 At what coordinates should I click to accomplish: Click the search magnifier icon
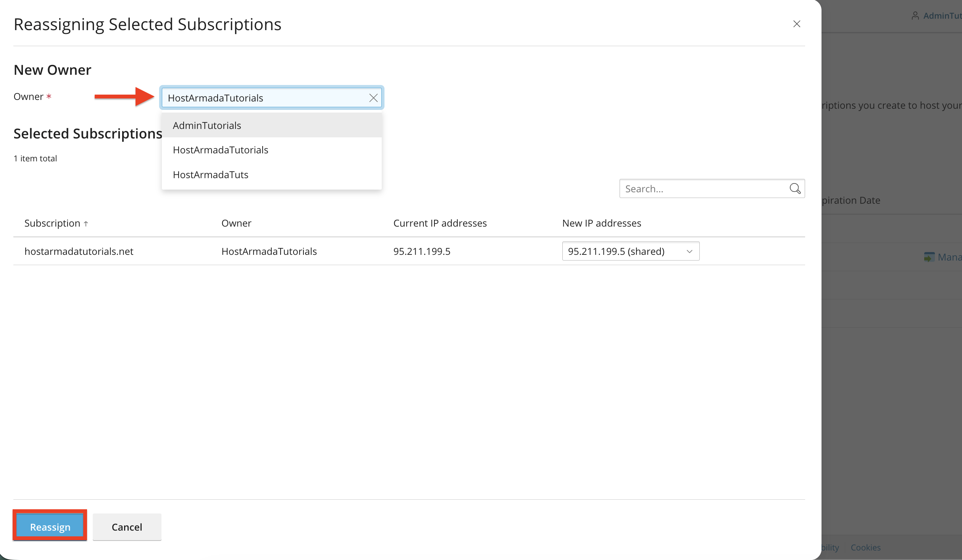point(795,188)
